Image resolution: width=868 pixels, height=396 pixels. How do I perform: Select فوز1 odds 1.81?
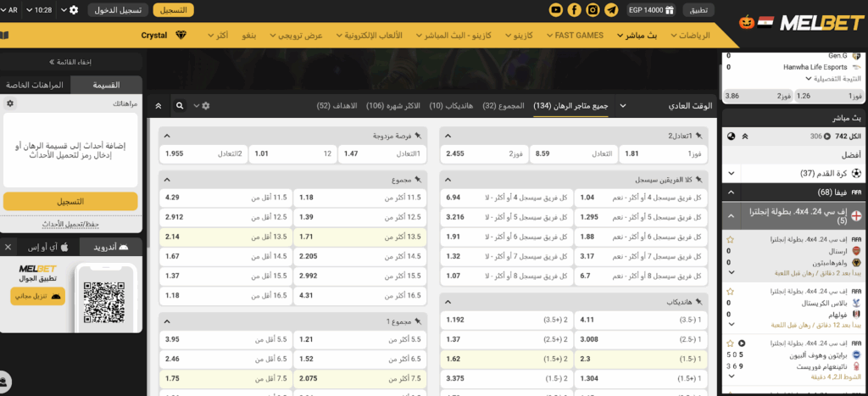[x=663, y=154]
